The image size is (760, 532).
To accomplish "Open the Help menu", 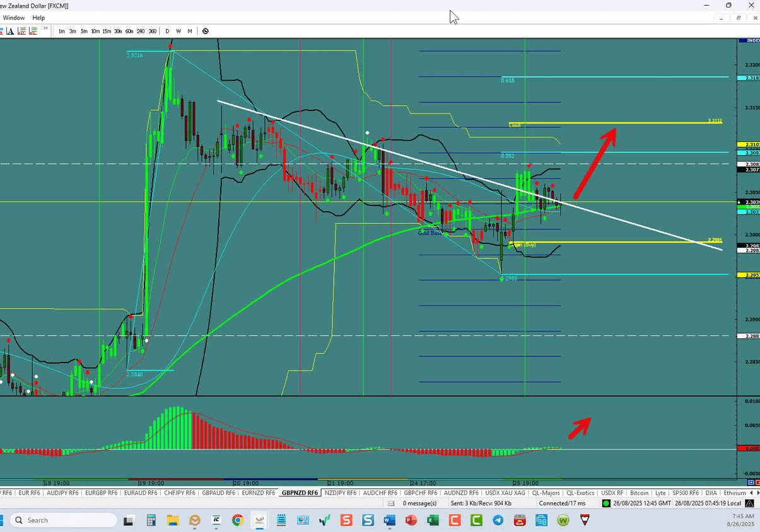I will point(38,18).
